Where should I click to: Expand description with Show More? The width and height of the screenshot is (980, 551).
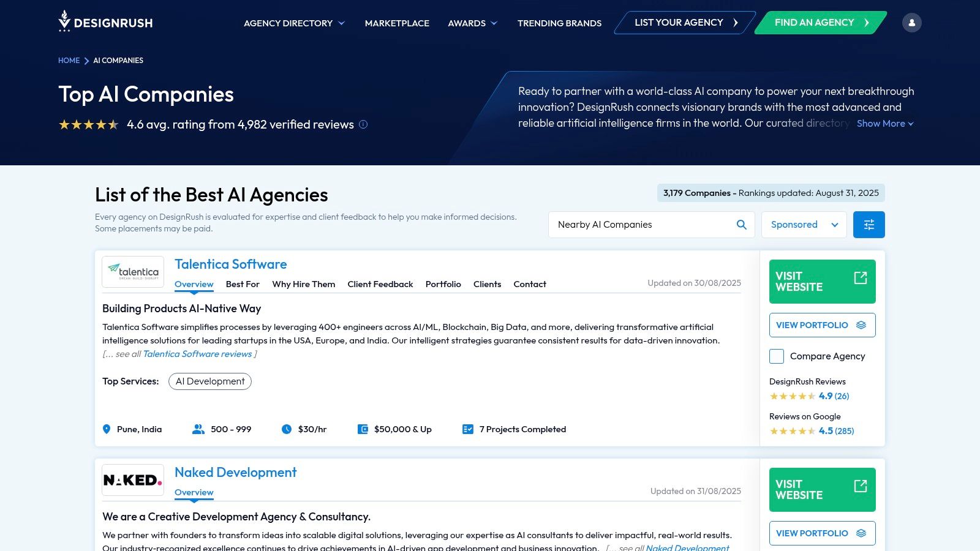click(885, 124)
